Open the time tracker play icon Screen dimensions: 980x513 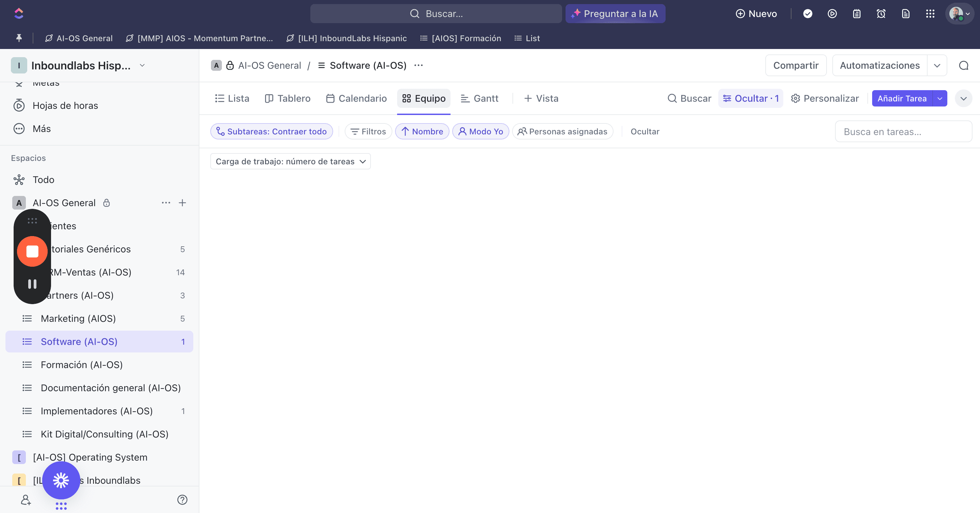pyautogui.click(x=832, y=14)
